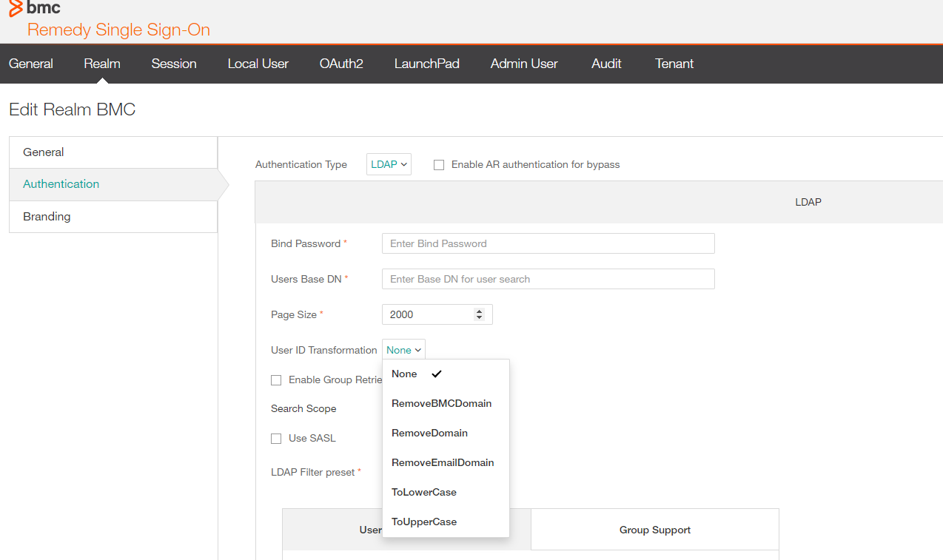The height and width of the screenshot is (560, 943).
Task: Switch to the Audit tab
Action: 606,64
